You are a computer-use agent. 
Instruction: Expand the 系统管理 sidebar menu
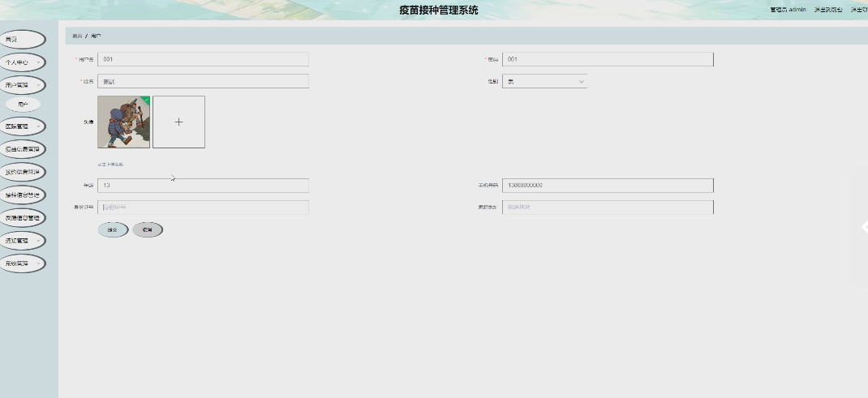coord(22,263)
